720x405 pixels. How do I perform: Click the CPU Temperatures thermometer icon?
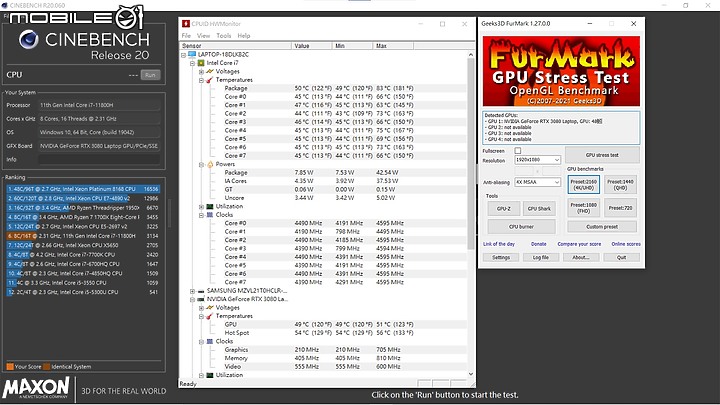(210, 80)
